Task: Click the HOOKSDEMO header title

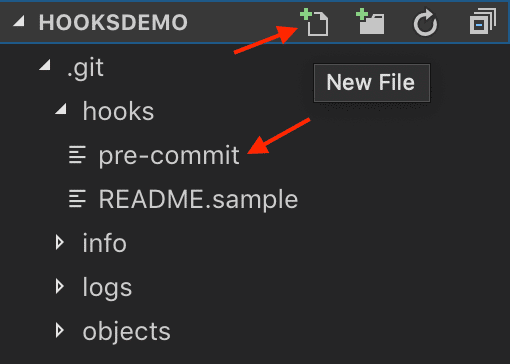Action: [113, 22]
